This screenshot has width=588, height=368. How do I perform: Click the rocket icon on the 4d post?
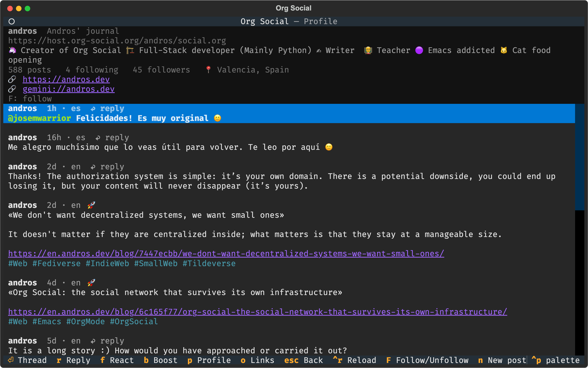(x=91, y=282)
